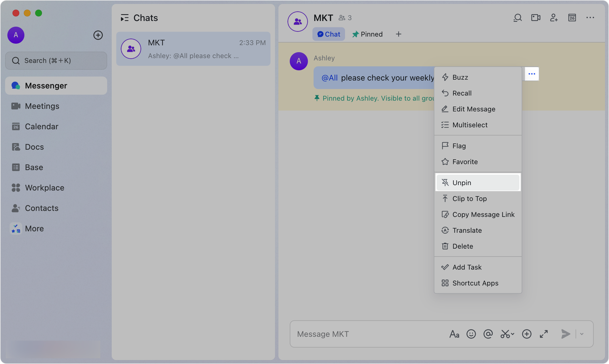The height and width of the screenshot is (364, 609).
Task: Open the group calendar icon
Action: click(x=572, y=18)
